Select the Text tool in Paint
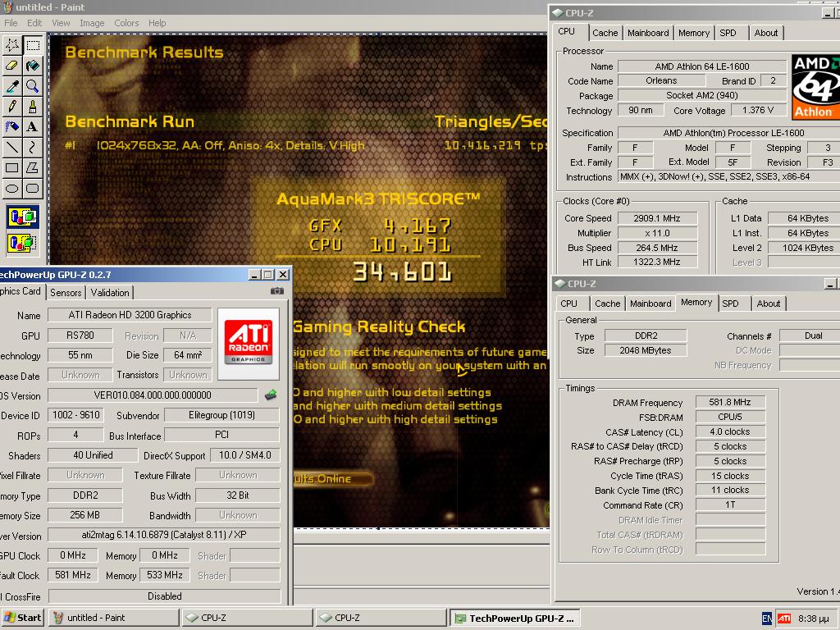Screen dimensions: 840x630 pyautogui.click(x=33, y=126)
